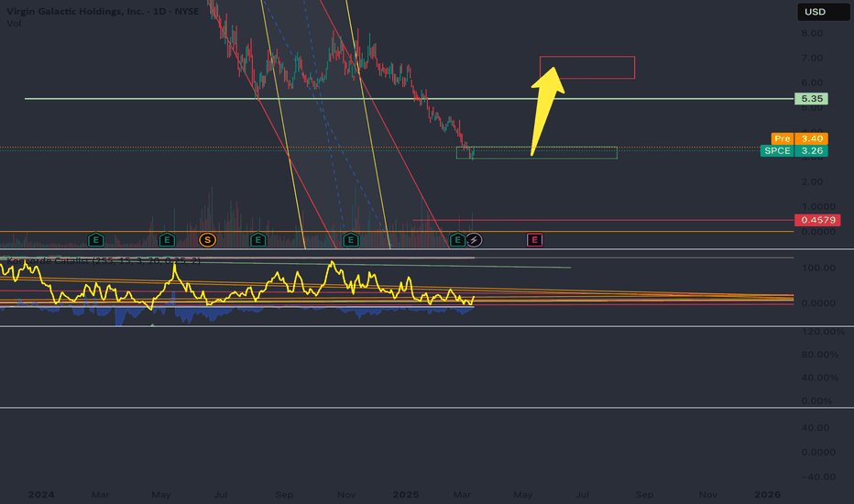Click the 8.00 price scale value
This screenshot has width=854, height=504.
click(812, 33)
